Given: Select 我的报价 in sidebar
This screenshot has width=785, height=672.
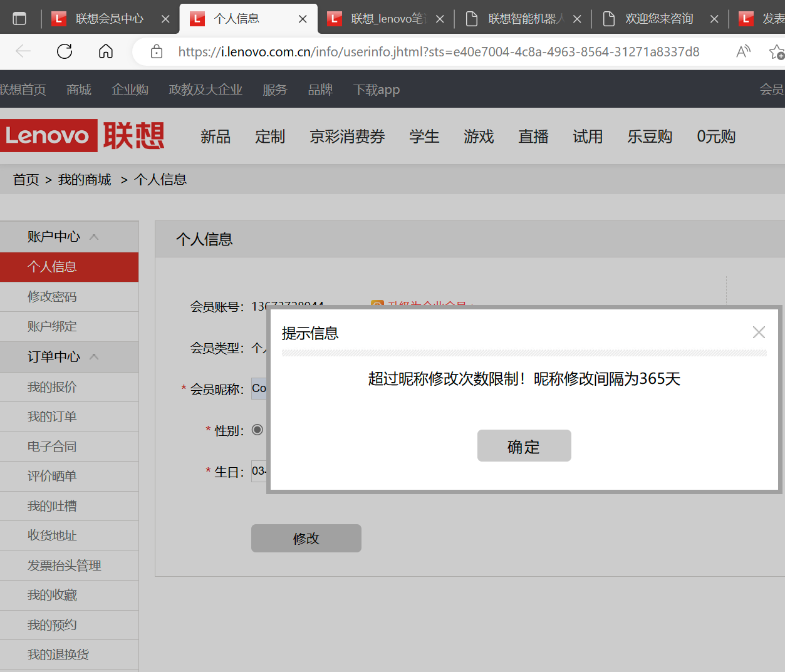Looking at the screenshot, I should point(69,387).
